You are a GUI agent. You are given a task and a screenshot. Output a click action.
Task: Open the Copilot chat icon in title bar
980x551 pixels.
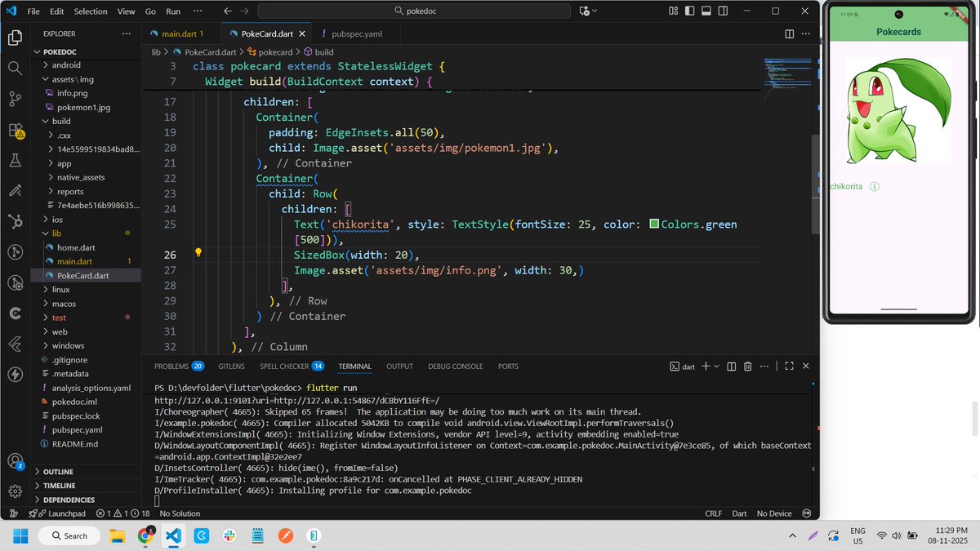584,11
